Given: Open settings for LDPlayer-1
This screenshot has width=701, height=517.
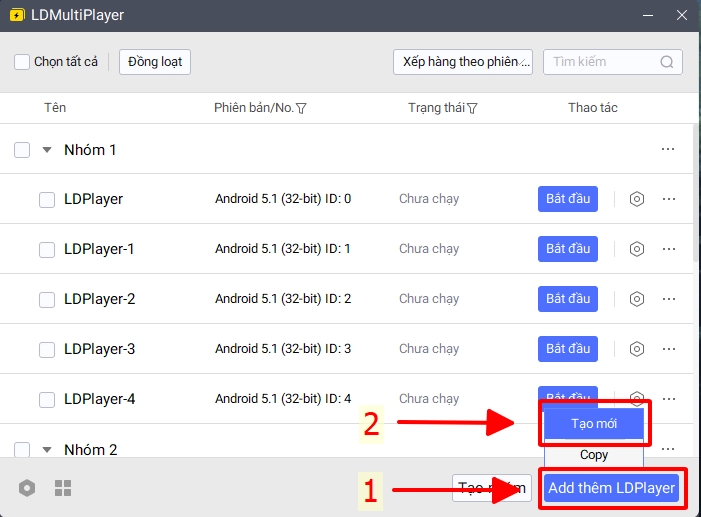Looking at the screenshot, I should (637, 249).
